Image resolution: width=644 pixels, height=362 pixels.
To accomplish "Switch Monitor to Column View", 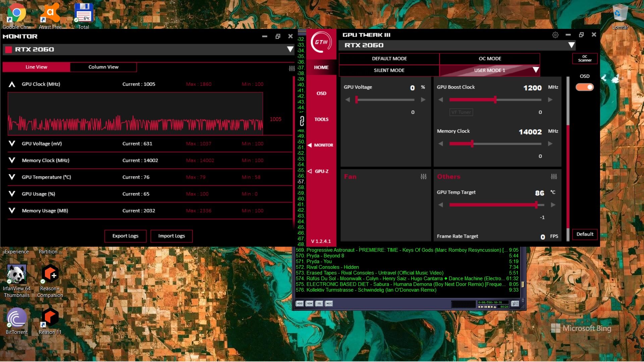I will [x=103, y=67].
